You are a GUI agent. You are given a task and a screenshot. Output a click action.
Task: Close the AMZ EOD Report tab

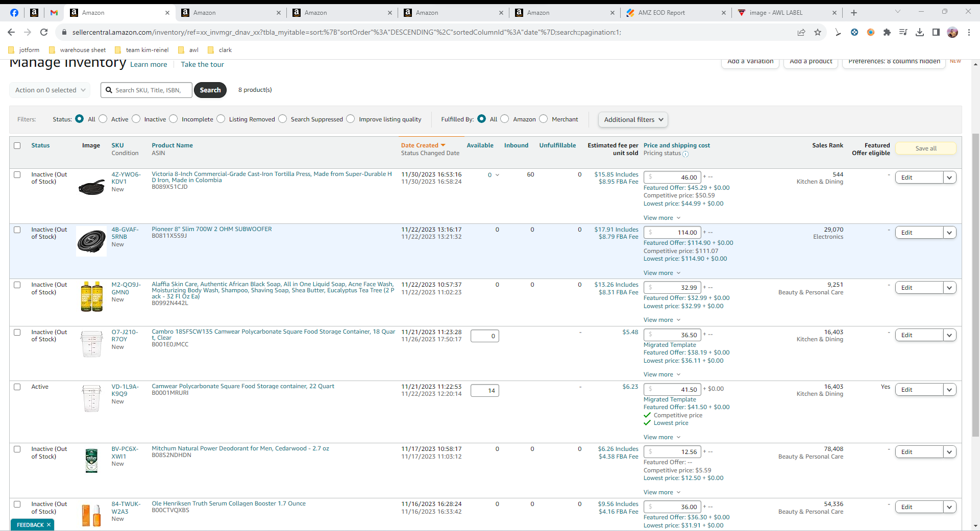(x=723, y=13)
